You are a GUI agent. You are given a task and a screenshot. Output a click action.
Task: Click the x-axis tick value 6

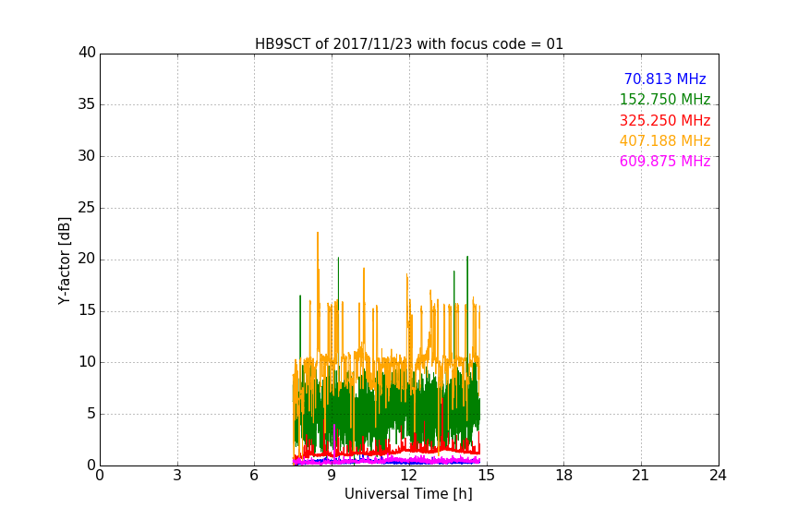pyautogui.click(x=254, y=476)
